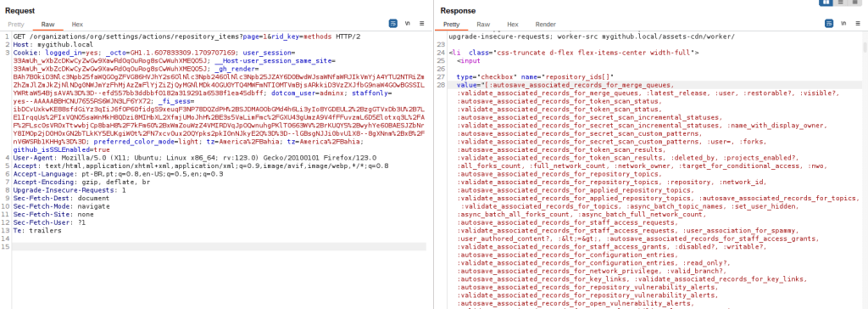
Task: Select Pretty tab in Response panel
Action: click(451, 25)
